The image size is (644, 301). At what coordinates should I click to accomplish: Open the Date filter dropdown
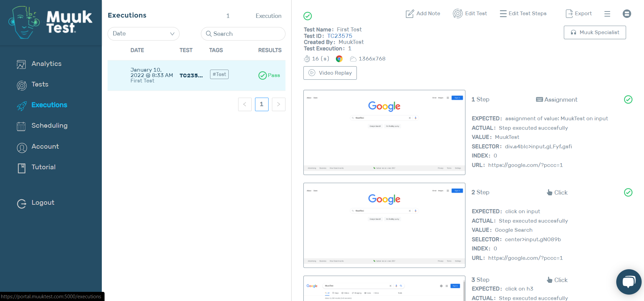pyautogui.click(x=143, y=34)
